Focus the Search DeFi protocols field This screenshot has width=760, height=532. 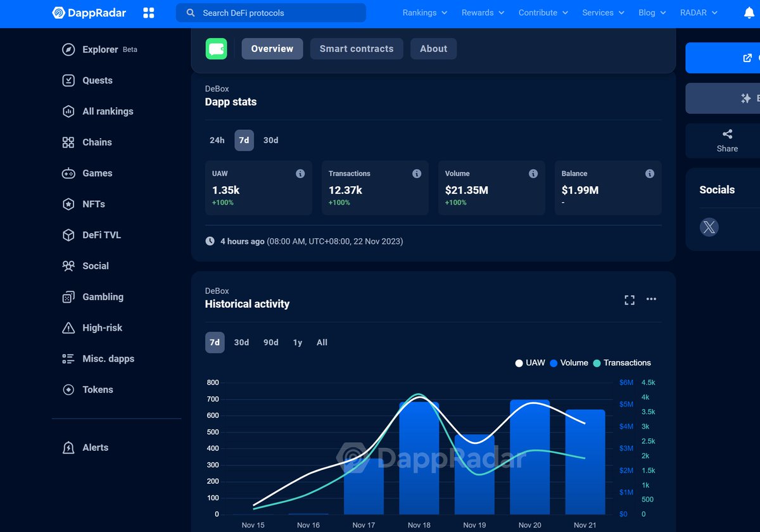(x=271, y=13)
